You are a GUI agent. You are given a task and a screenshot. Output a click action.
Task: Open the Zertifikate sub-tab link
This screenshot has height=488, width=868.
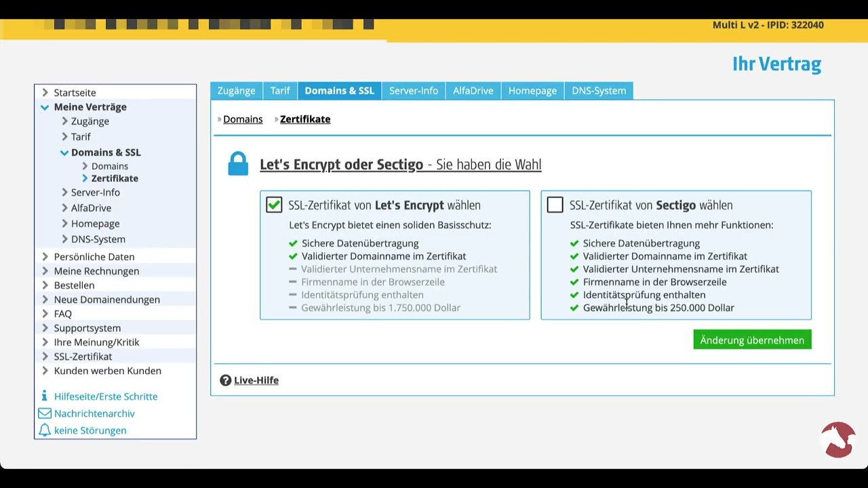(305, 119)
